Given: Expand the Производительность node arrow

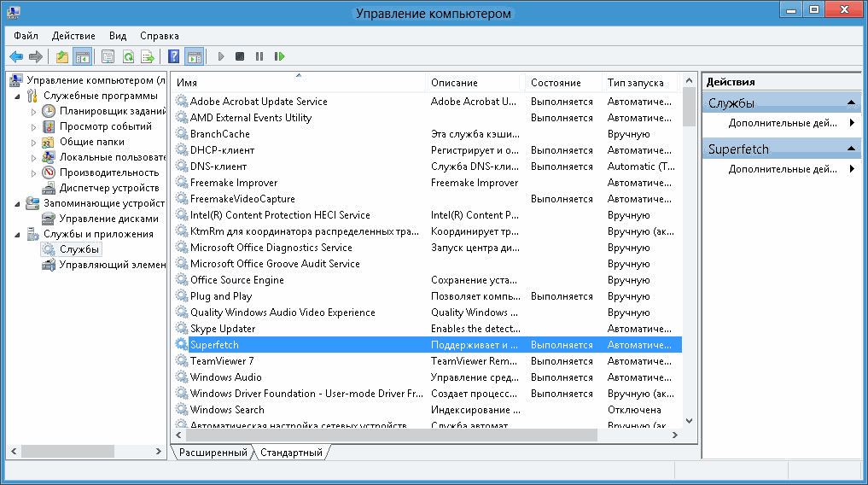Looking at the screenshot, I should point(33,172).
